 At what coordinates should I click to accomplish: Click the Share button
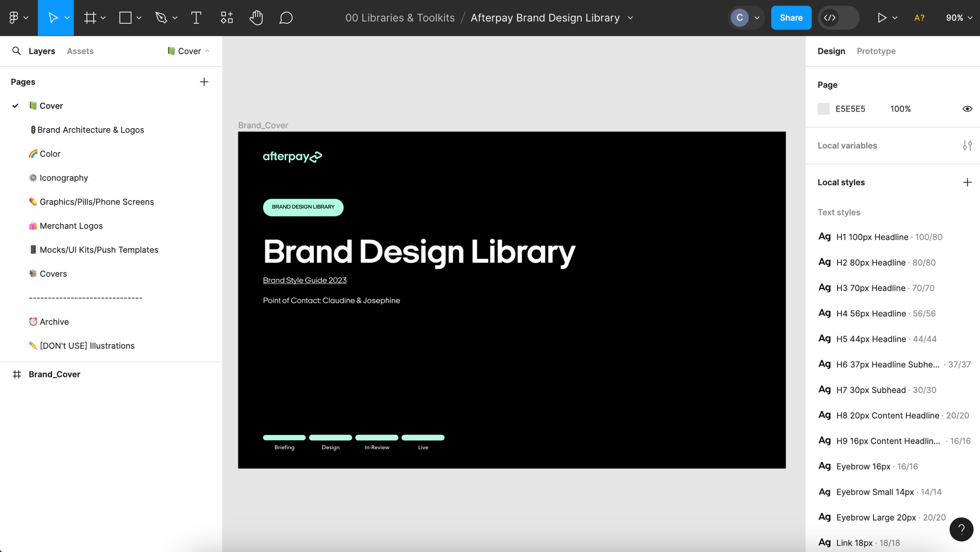tap(791, 18)
